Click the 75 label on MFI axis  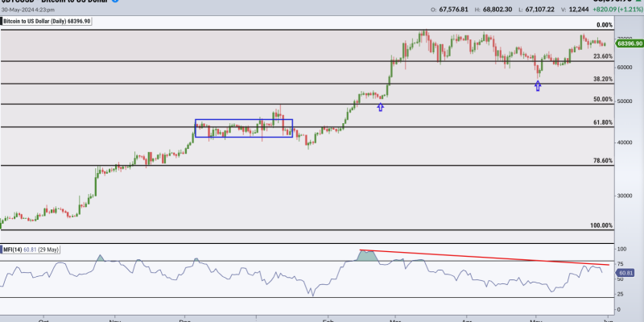621,264
